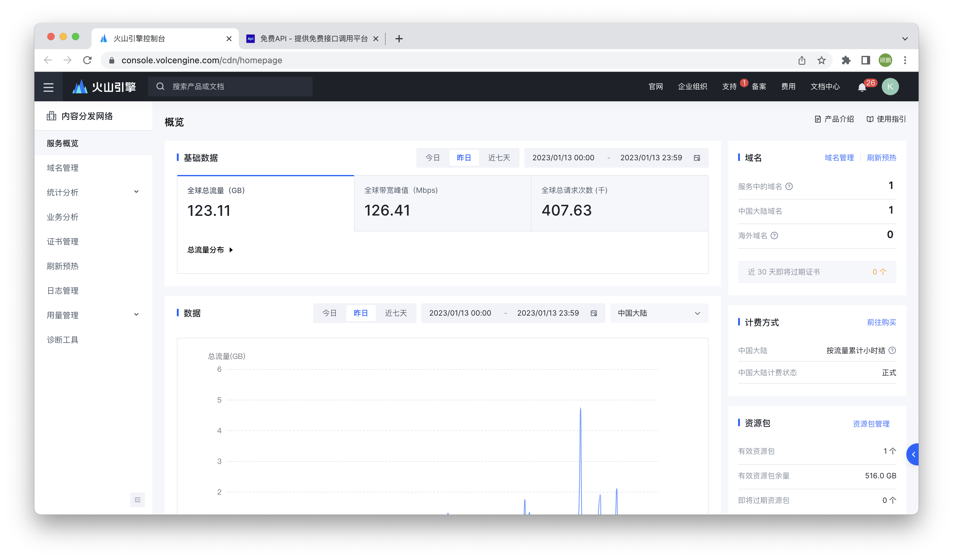Select 全球总请求次数 (千) metric tab
The width and height of the screenshot is (953, 560).
(x=620, y=203)
